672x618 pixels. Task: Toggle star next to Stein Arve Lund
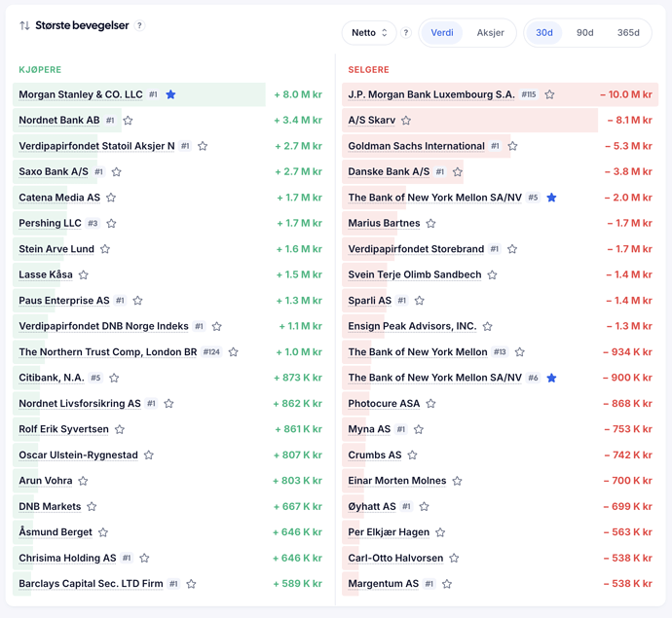coord(105,249)
